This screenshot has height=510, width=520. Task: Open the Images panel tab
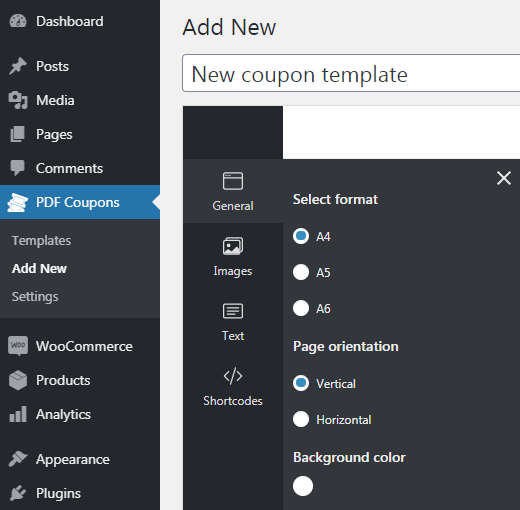(x=233, y=257)
